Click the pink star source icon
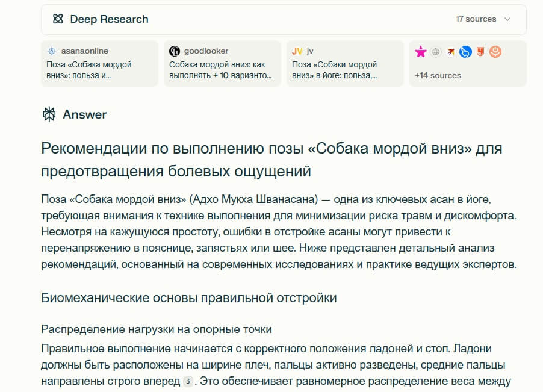The image size is (543, 392). pos(421,52)
